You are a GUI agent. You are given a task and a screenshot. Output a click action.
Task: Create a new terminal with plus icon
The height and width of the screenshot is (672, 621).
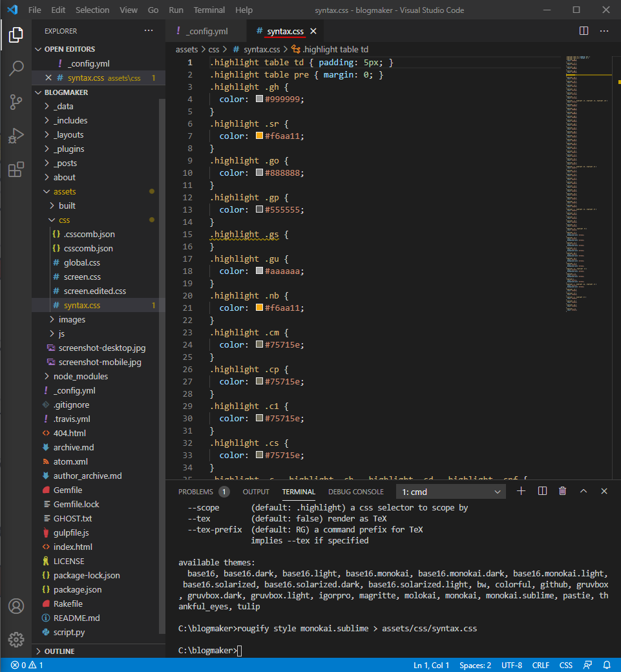click(x=521, y=491)
